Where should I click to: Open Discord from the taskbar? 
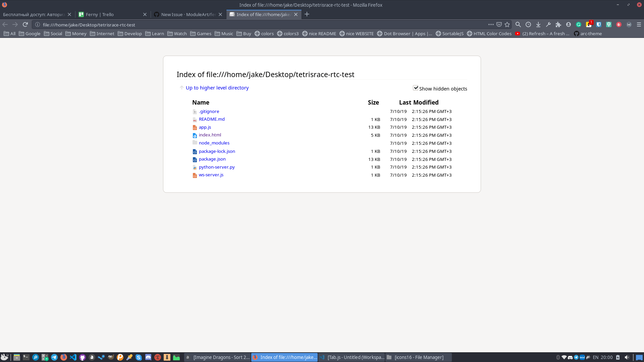148,357
